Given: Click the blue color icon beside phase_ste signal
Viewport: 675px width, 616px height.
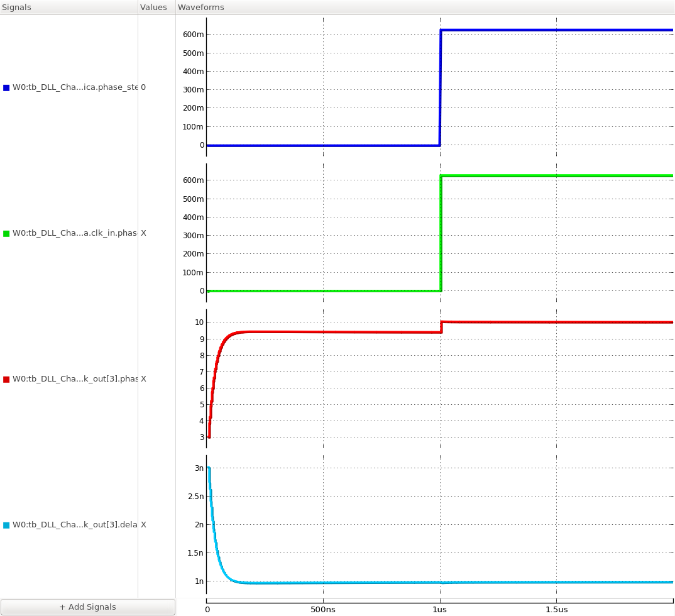Looking at the screenshot, I should tap(6, 87).
